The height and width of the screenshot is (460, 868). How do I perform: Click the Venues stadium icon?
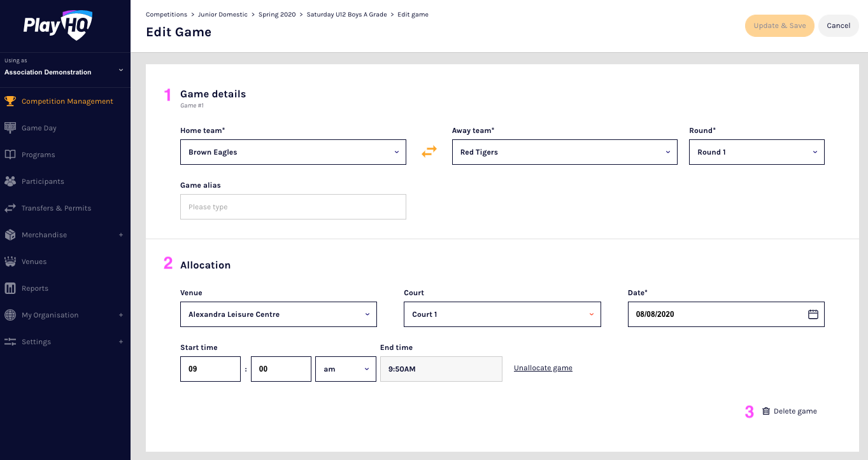click(x=10, y=261)
